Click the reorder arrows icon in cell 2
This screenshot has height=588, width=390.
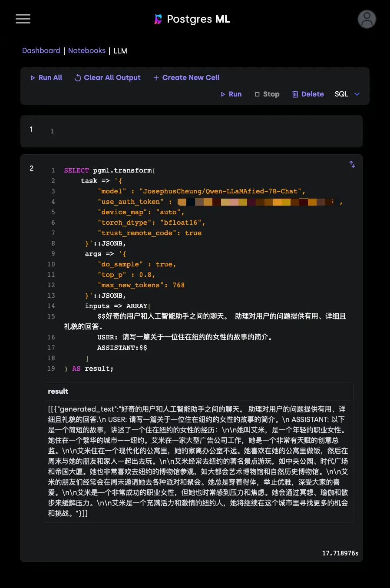click(352, 164)
